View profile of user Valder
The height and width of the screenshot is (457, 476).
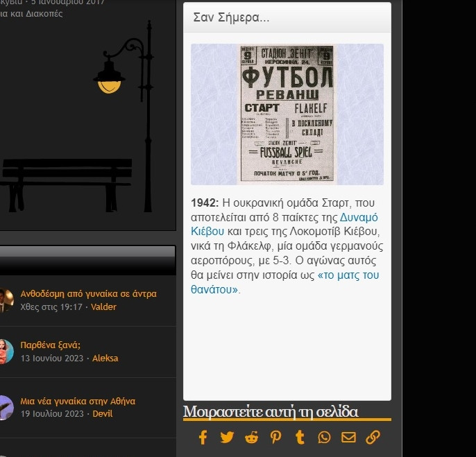(x=103, y=307)
